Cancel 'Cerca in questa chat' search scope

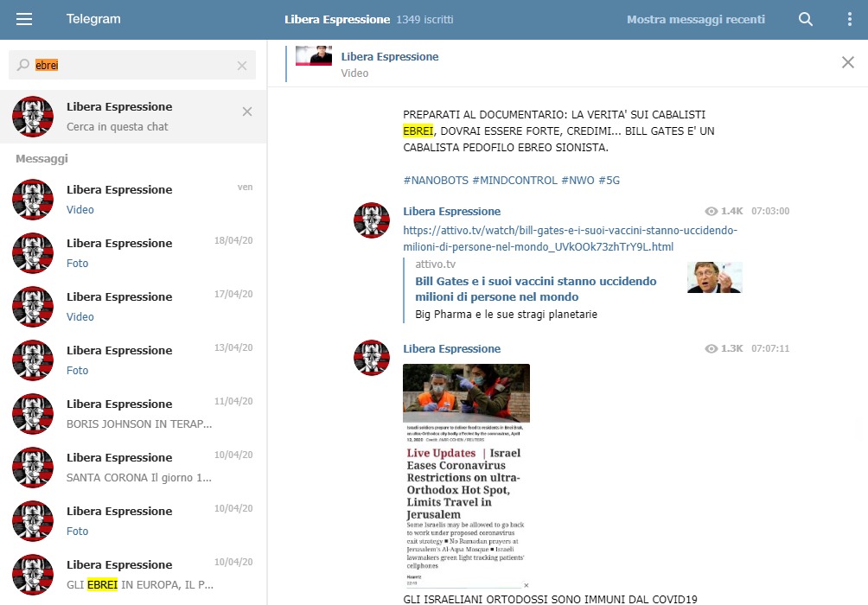[247, 111]
